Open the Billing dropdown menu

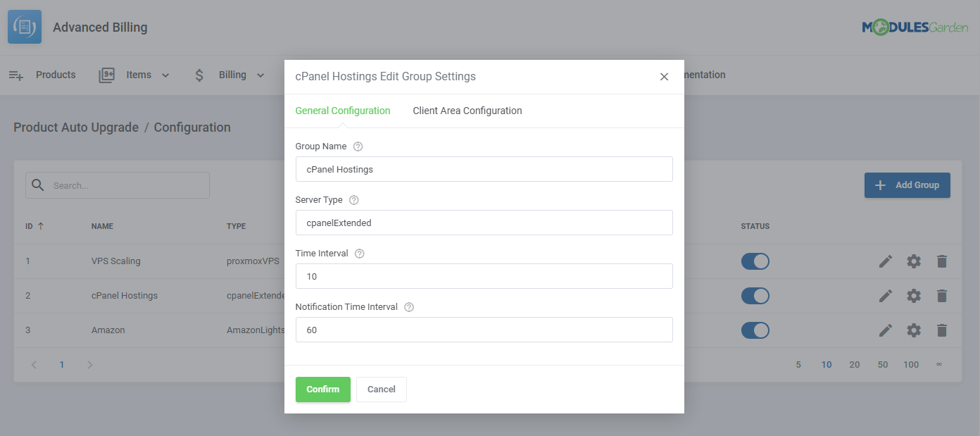click(230, 75)
